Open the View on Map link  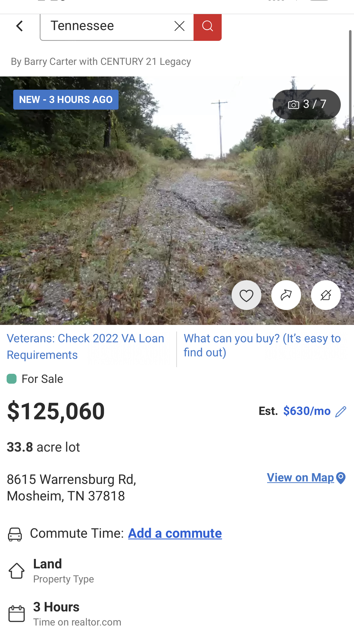[300, 478]
